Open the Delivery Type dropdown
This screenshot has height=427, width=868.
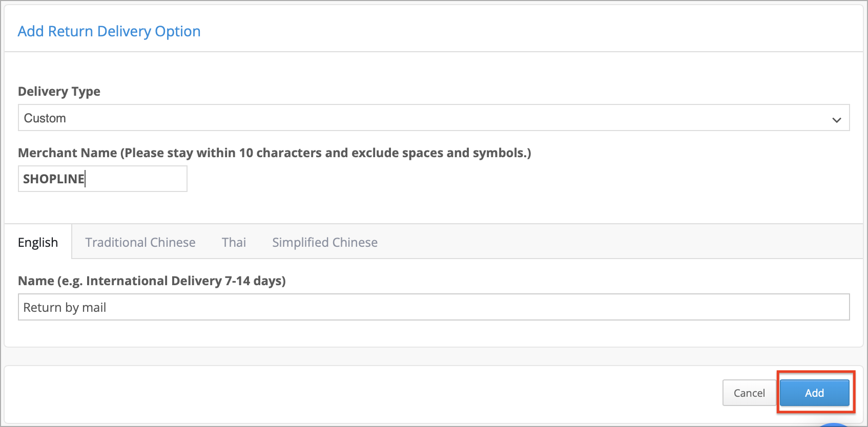tap(433, 118)
